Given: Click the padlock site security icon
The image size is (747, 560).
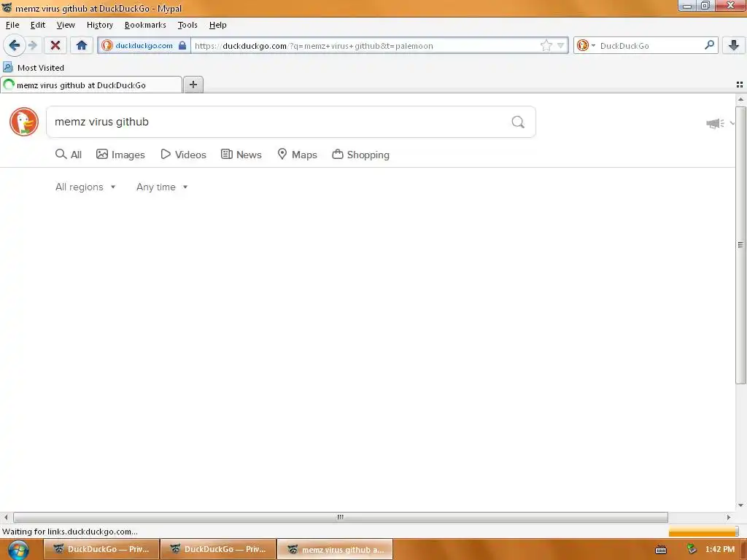Looking at the screenshot, I should pyautogui.click(x=182, y=45).
